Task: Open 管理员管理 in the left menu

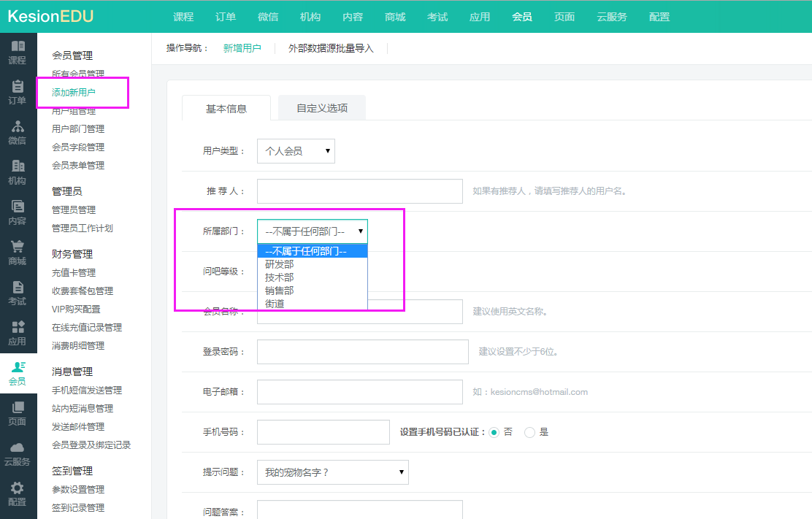Action: pyautogui.click(x=74, y=210)
